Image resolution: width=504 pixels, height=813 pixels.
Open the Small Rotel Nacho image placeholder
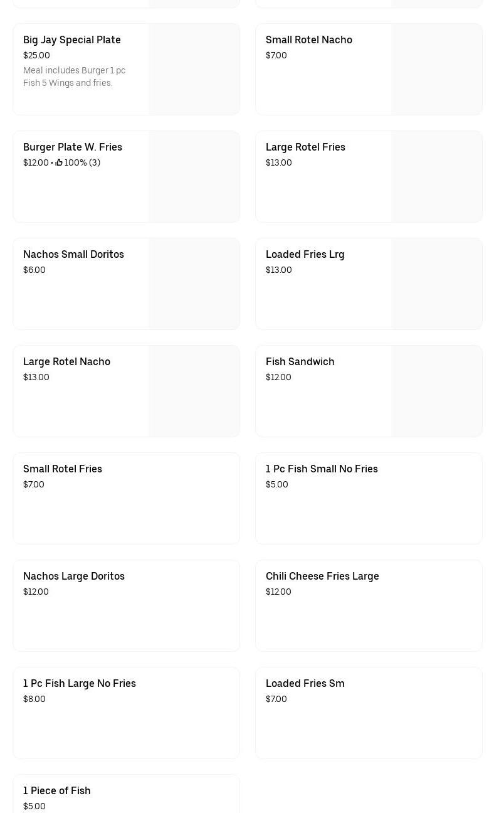coord(436,70)
